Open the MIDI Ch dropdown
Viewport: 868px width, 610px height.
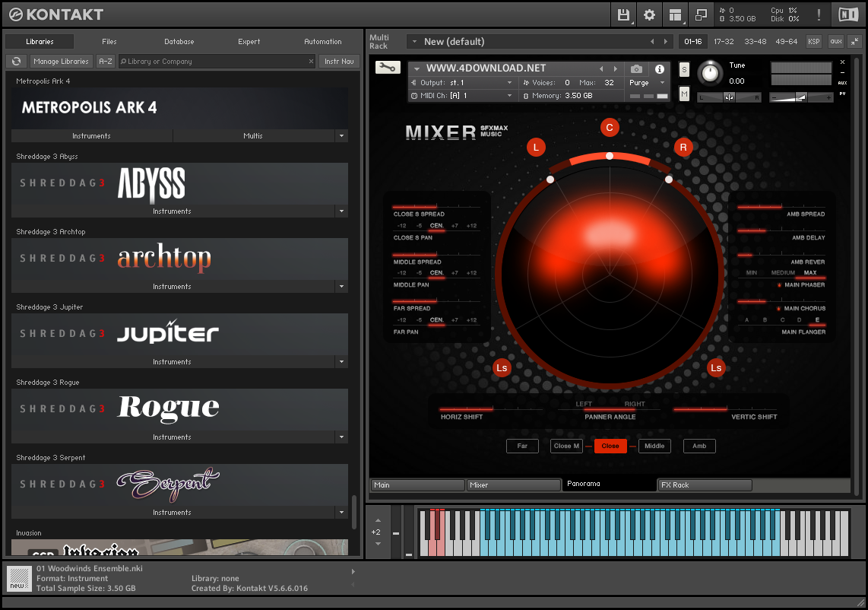point(510,96)
